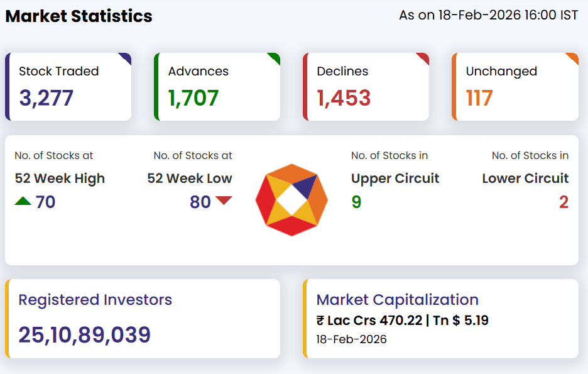Select the Unchanged 117 card
Viewport: 588px width, 374px height.
click(x=515, y=87)
